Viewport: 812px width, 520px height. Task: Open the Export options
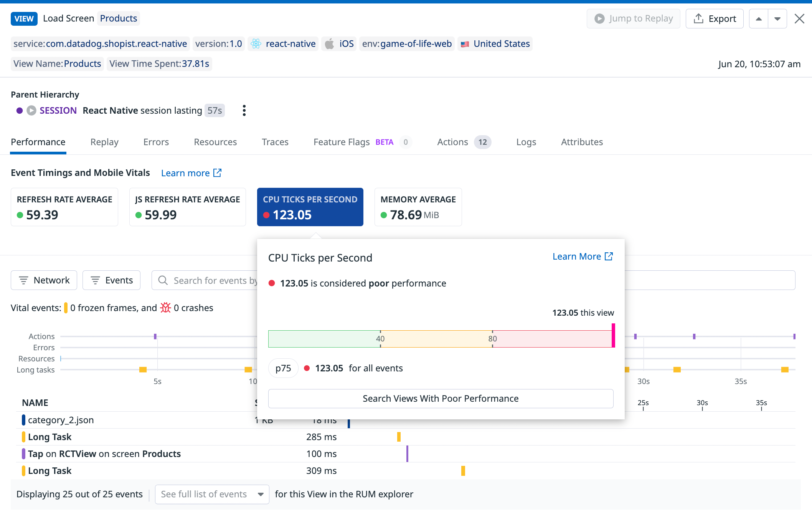(x=715, y=18)
